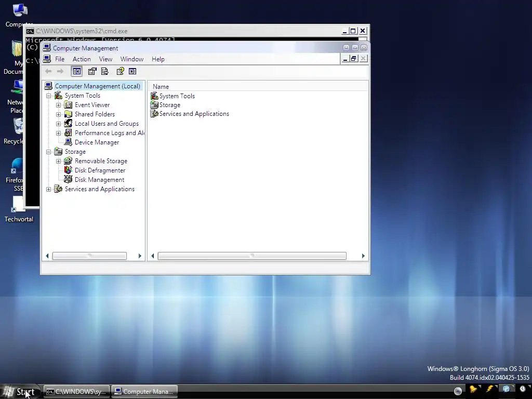The height and width of the screenshot is (399, 532).
Task: Select Shared Folders in the tree
Action: click(95, 114)
